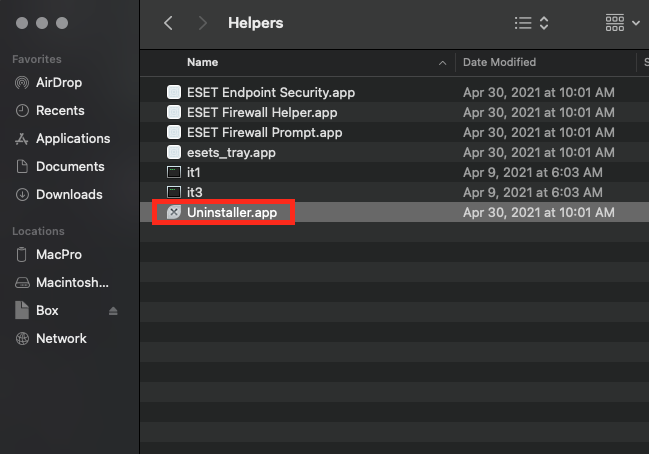Select the it1 file name

[x=193, y=172]
